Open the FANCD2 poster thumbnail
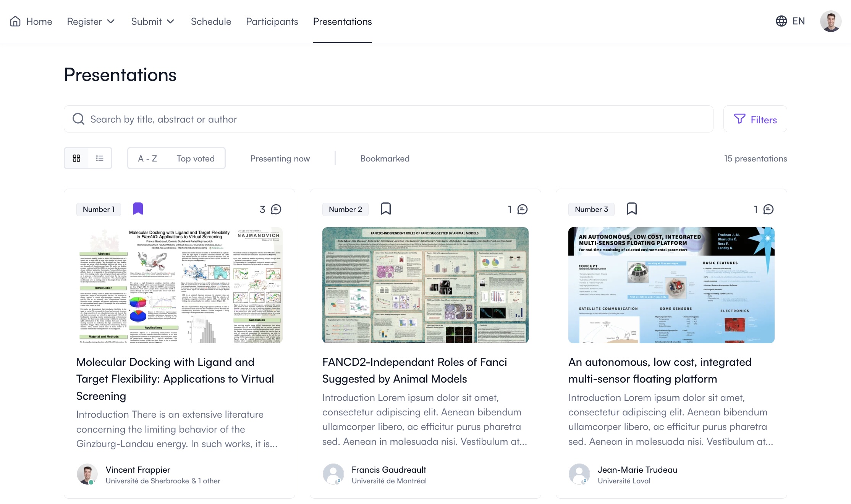Screen dimensions: 851x504 click(425, 285)
